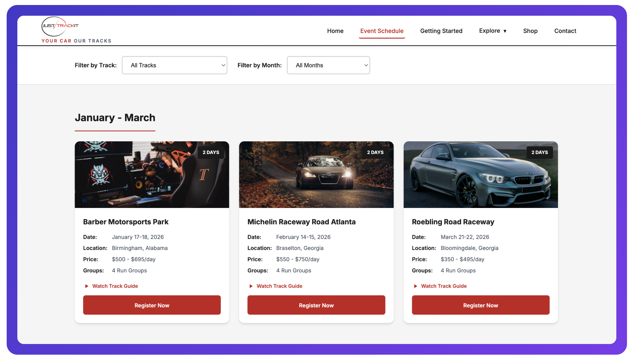Viewport: 633px width, 364px height.
Task: Click the January - March section heading
Action: tap(115, 118)
